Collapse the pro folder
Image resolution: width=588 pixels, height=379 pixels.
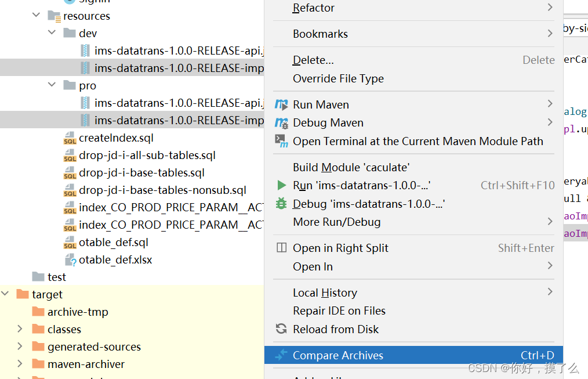tap(52, 84)
